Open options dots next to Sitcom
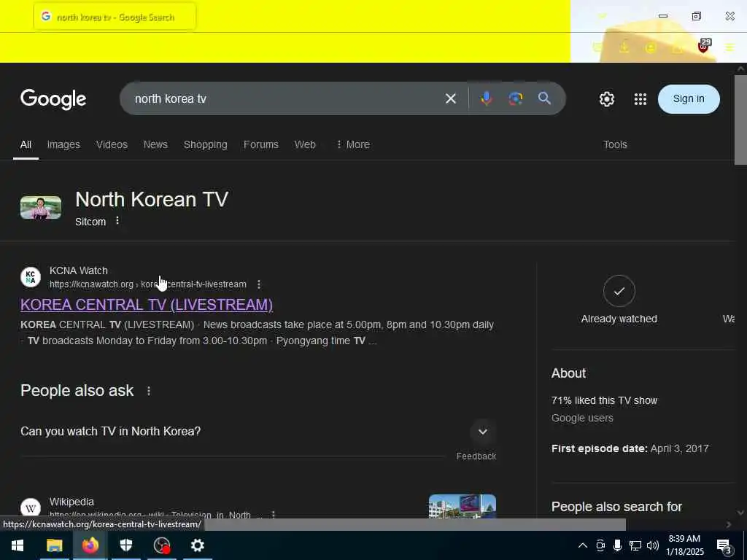Screen dimensions: 747x560 click(x=117, y=221)
